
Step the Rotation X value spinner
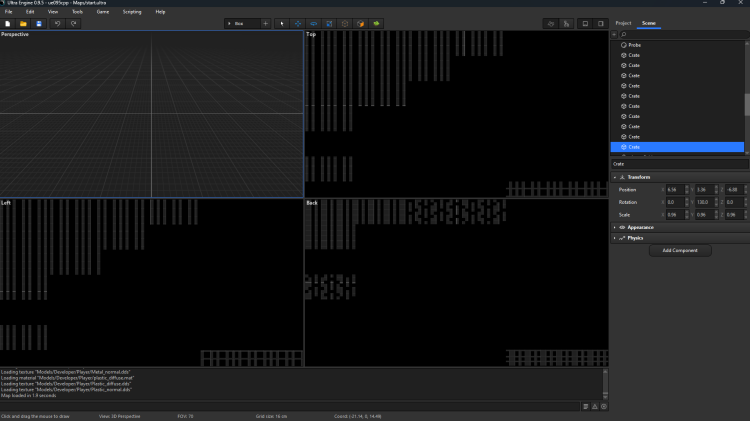pyautogui.click(x=687, y=202)
